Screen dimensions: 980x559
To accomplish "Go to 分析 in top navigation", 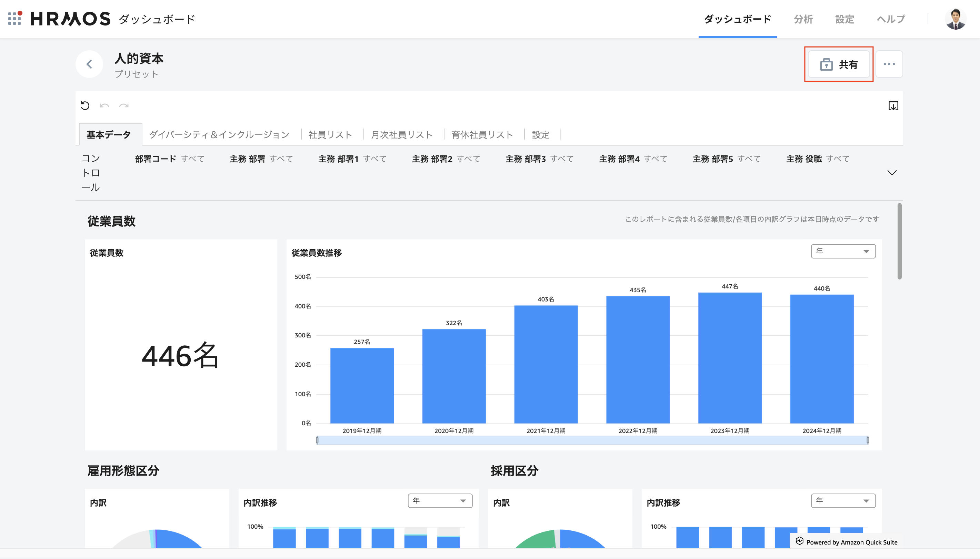I will click(803, 19).
